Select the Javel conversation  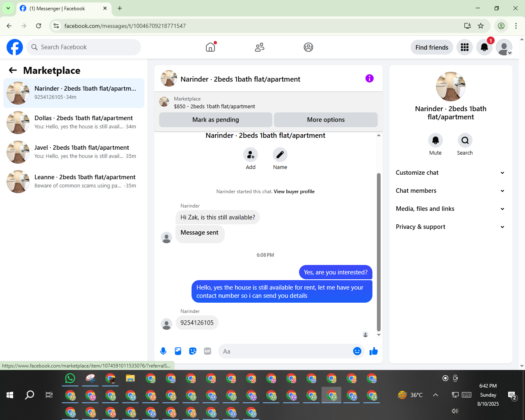pos(74,152)
